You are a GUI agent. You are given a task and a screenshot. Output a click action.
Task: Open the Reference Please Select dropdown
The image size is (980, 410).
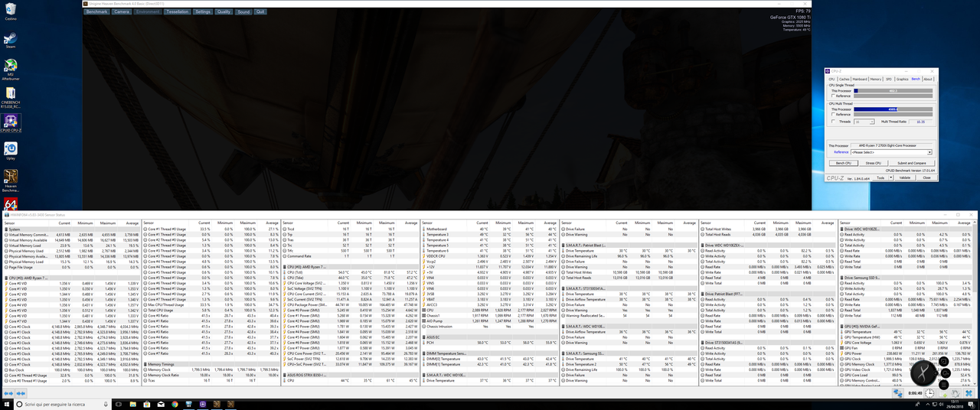click(891, 152)
